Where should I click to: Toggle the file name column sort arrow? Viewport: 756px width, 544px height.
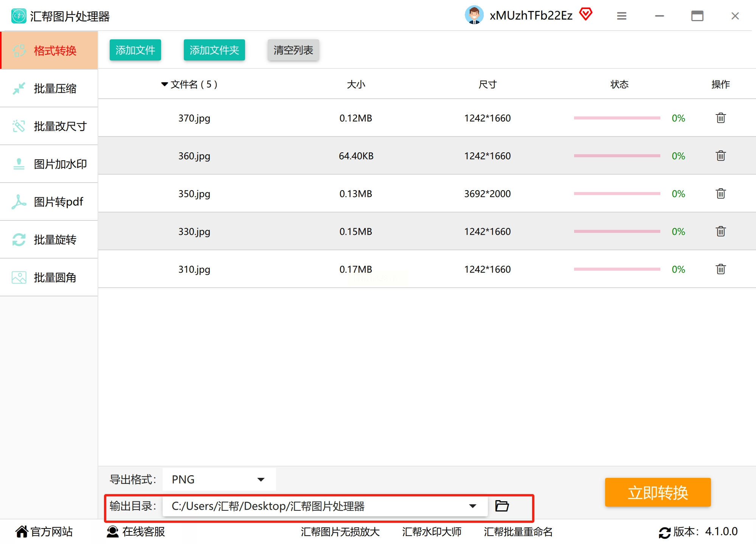(165, 84)
